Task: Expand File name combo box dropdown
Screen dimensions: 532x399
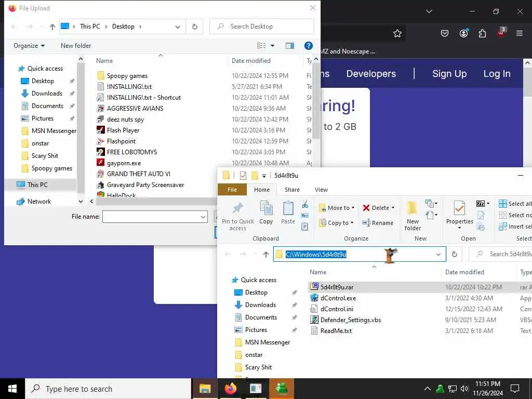Action: (203, 217)
